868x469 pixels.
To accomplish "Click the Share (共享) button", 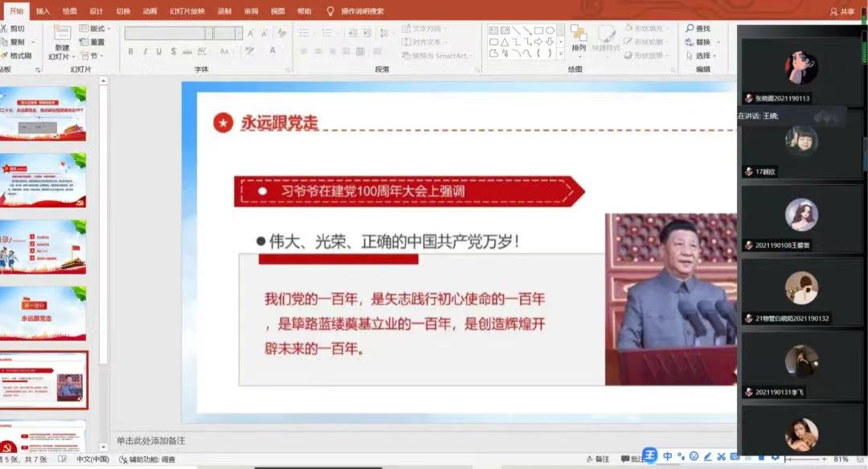I will pos(842,11).
